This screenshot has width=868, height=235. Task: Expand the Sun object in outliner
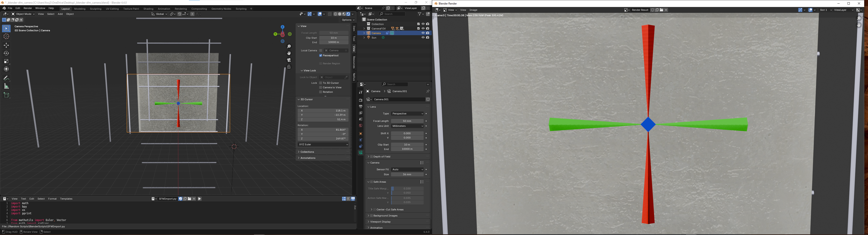coord(364,38)
